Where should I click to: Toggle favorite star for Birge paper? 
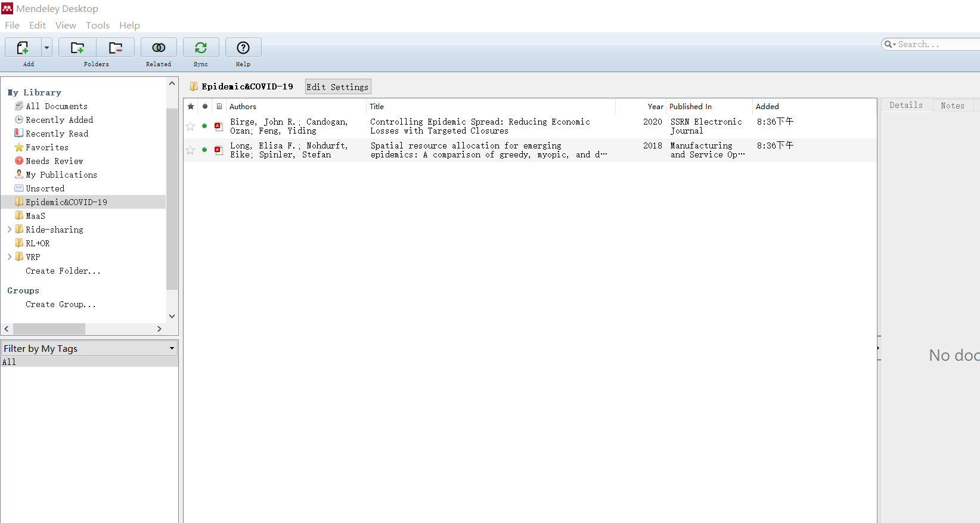[x=190, y=126]
